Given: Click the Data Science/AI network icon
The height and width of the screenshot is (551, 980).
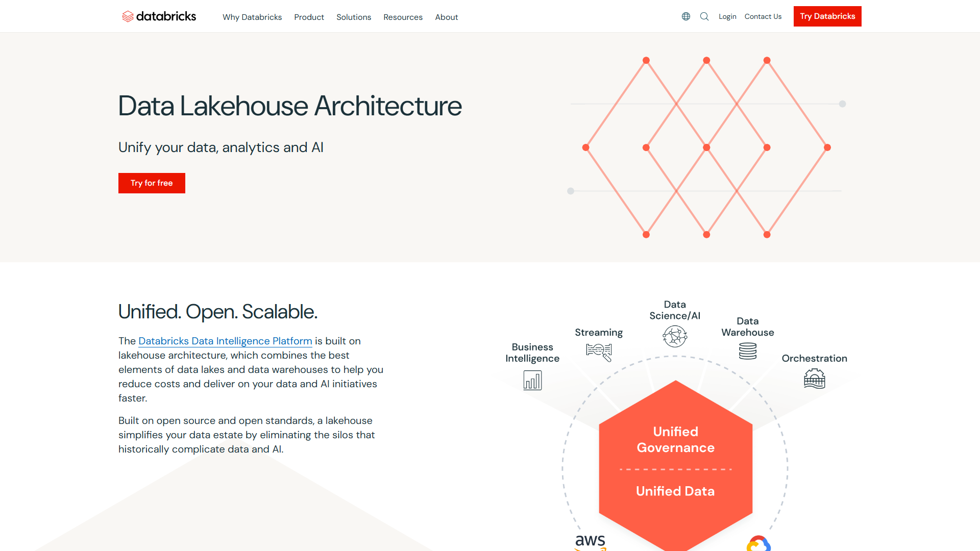Looking at the screenshot, I should (x=674, y=336).
